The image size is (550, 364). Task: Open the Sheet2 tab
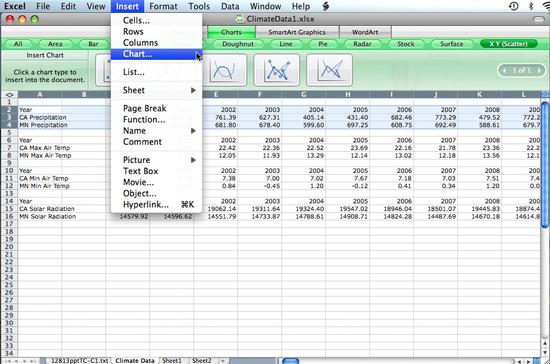click(202, 360)
